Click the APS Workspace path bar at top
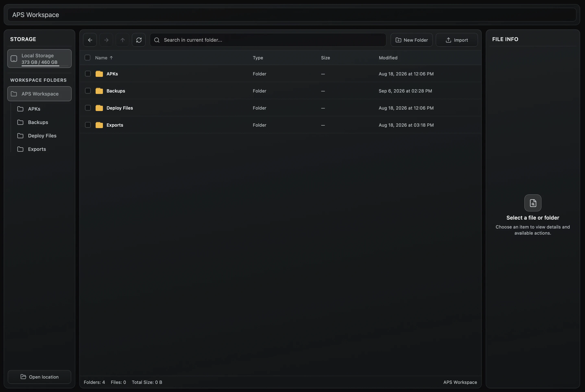585x392 pixels. point(292,15)
